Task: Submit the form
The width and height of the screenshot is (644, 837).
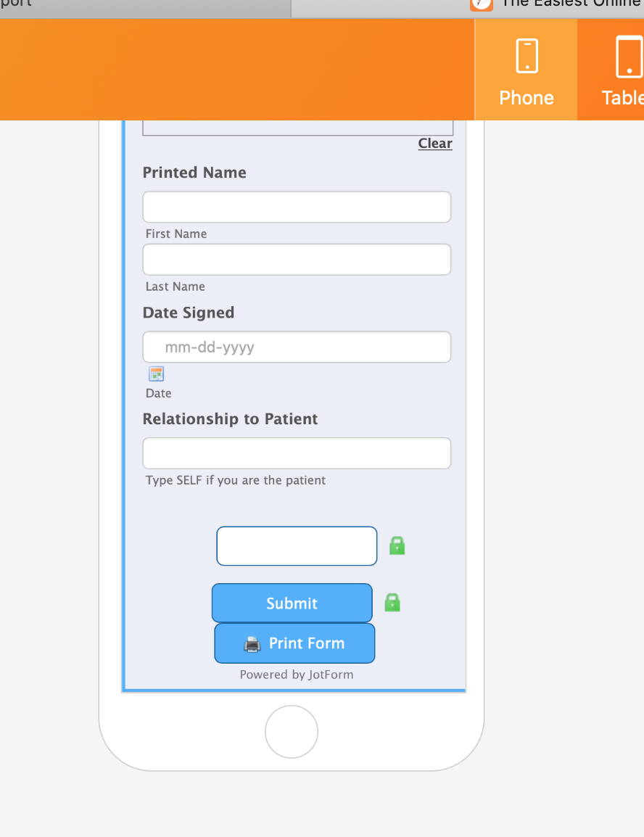Action: click(292, 603)
